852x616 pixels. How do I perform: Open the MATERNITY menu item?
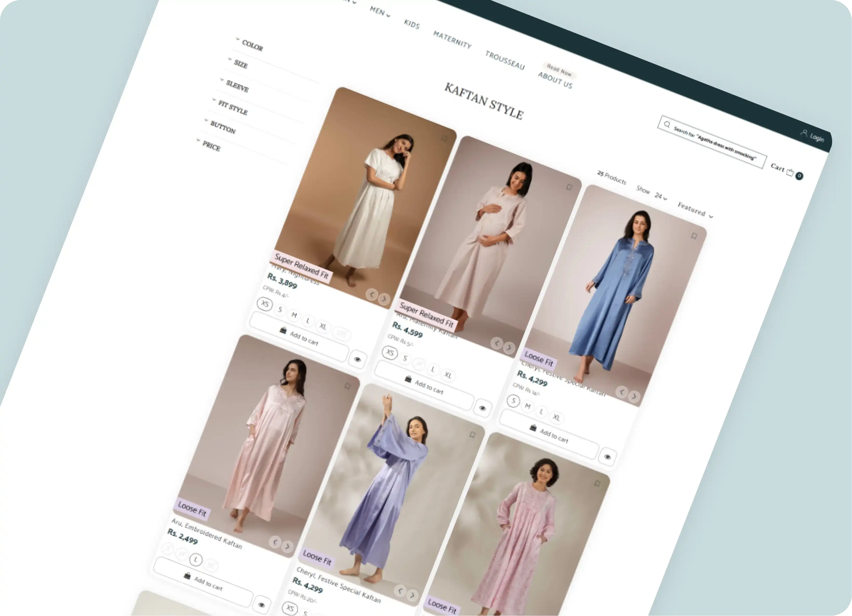coord(452,40)
